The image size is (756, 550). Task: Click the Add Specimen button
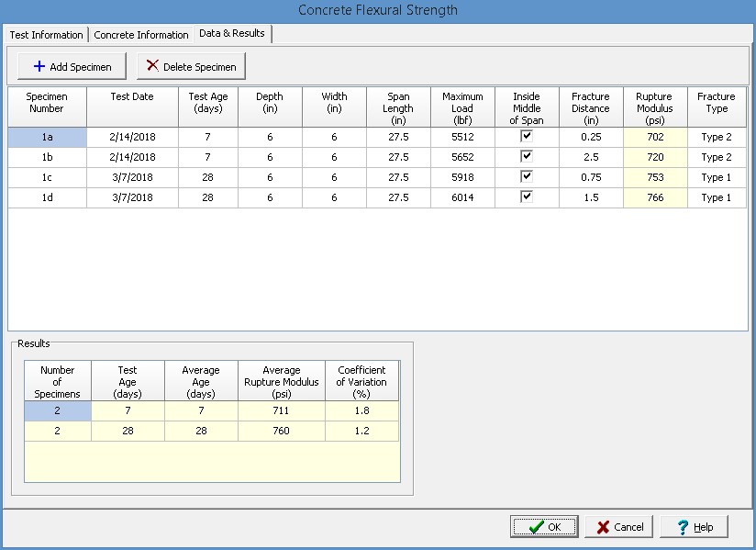click(72, 66)
